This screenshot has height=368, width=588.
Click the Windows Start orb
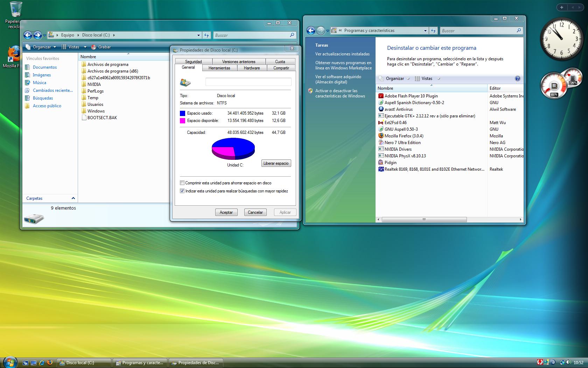click(x=9, y=362)
